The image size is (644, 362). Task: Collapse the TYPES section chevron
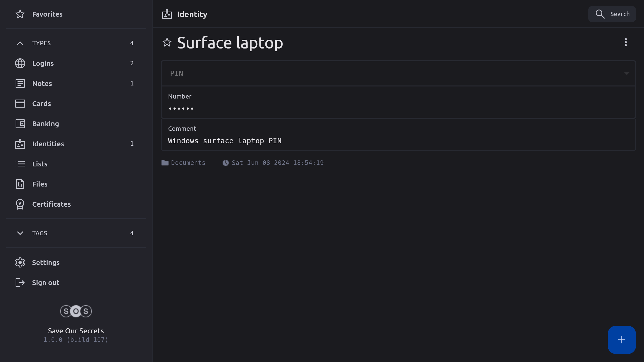[20, 43]
